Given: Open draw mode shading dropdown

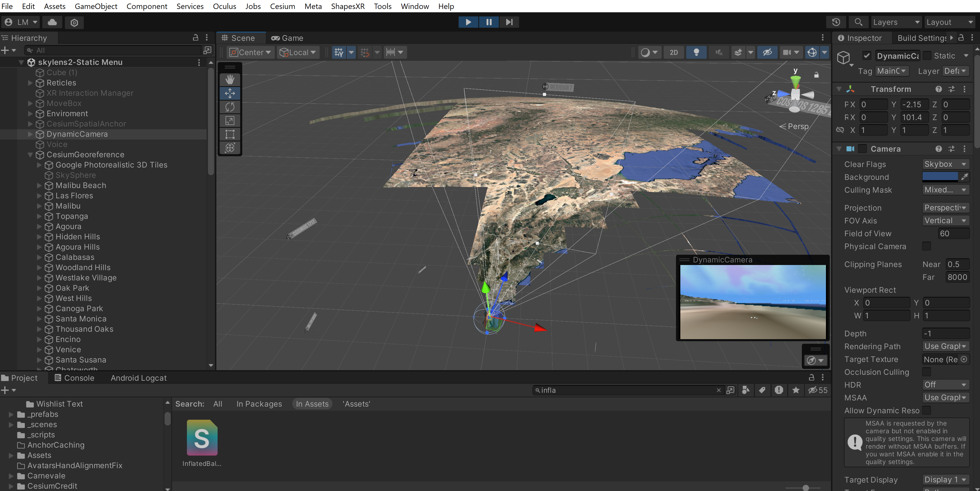Looking at the screenshot, I should (649, 52).
